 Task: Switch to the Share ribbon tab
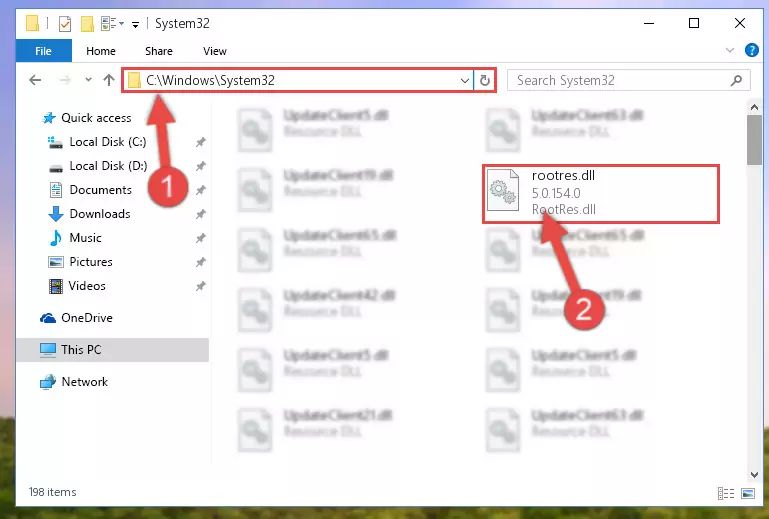click(x=158, y=51)
